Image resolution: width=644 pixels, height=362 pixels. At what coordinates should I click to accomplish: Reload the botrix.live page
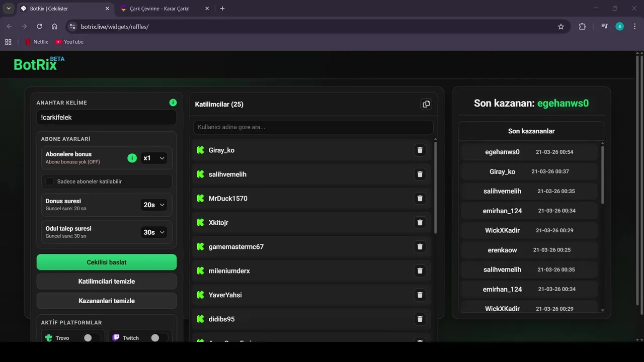(x=39, y=27)
